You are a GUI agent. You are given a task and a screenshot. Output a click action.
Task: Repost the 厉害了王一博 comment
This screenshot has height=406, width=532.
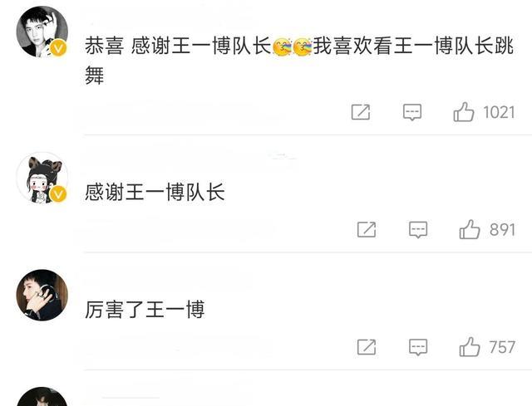[x=367, y=347]
